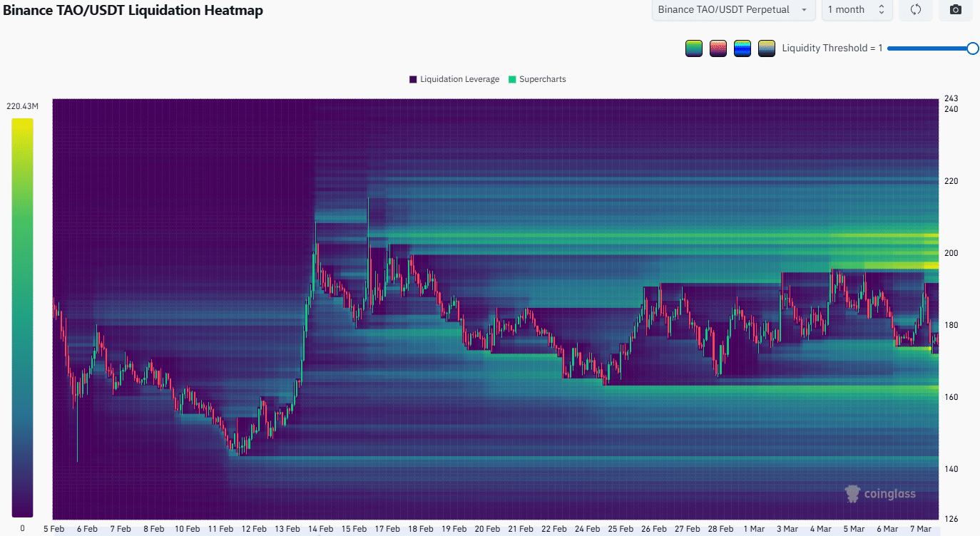This screenshot has width=980, height=536.
Task: Click the up/down arrows on time range
Action: tap(881, 10)
